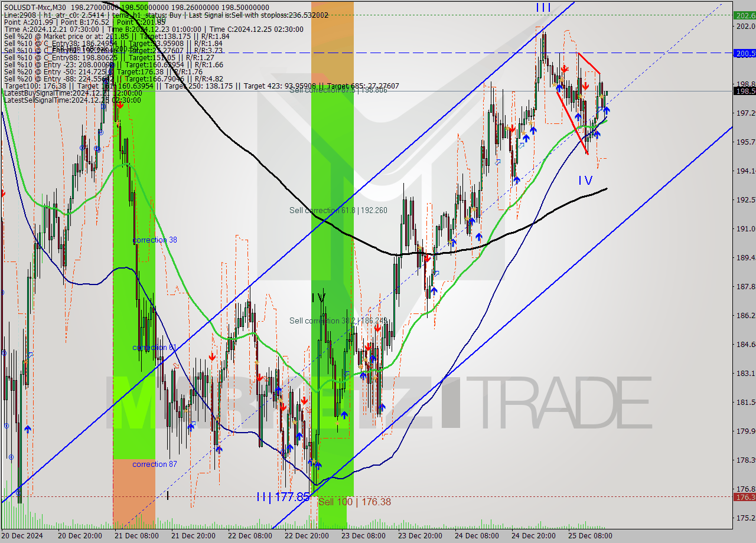Click the blue 200.5 price level tag
Screen dimensions: 756x543
744,53
